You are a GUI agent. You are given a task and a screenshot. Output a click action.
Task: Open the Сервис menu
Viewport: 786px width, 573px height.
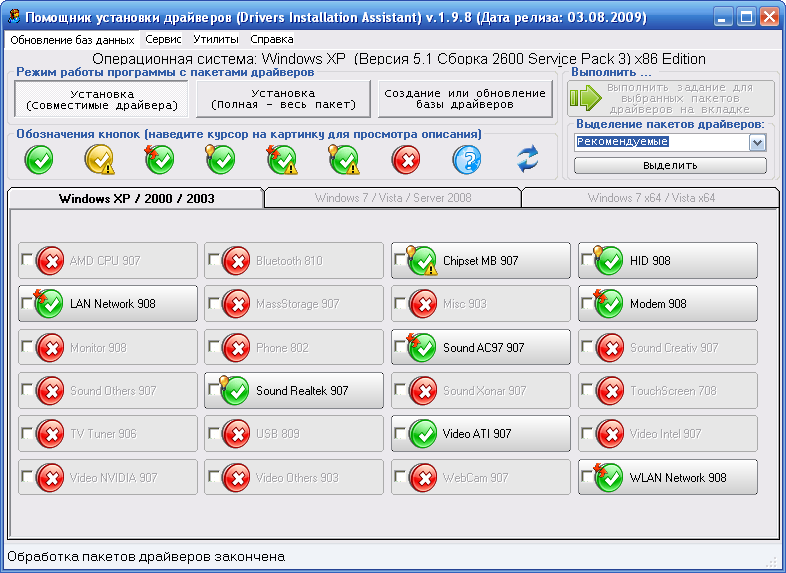pyautogui.click(x=163, y=39)
